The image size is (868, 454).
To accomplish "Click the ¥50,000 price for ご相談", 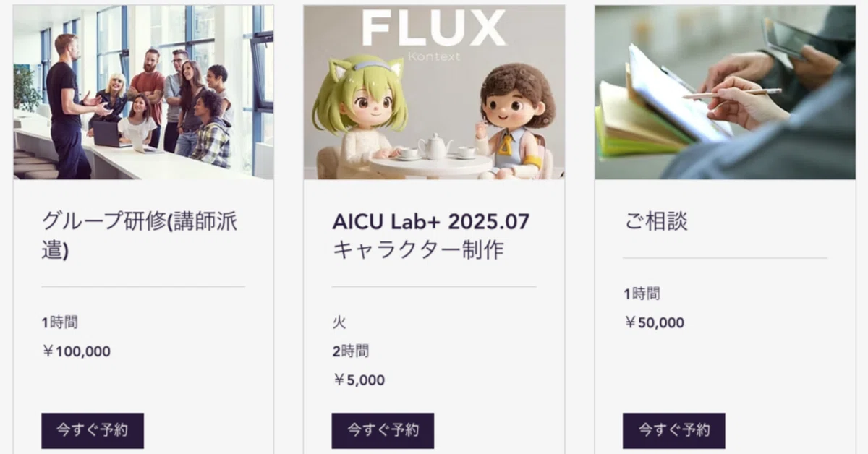I will (x=654, y=323).
